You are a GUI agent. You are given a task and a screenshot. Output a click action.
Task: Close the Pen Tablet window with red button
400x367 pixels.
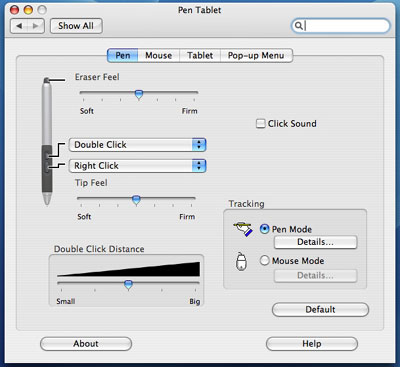(15, 10)
